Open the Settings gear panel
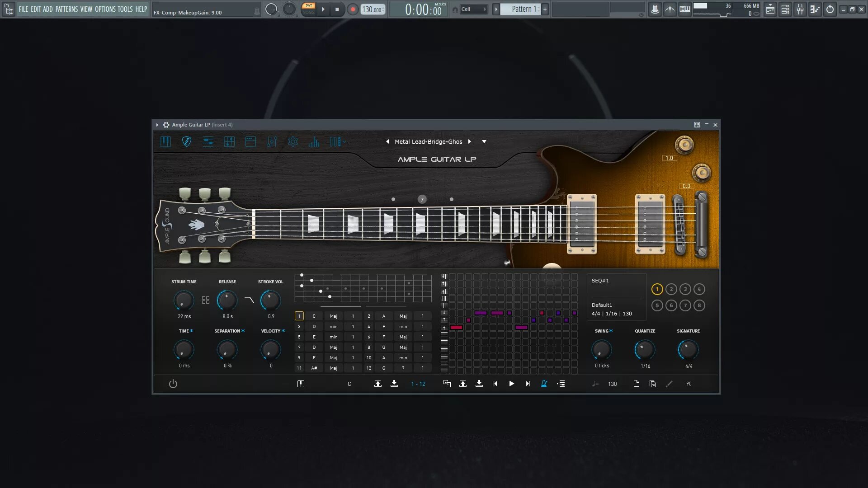This screenshot has height=488, width=868. pyautogui.click(x=293, y=141)
